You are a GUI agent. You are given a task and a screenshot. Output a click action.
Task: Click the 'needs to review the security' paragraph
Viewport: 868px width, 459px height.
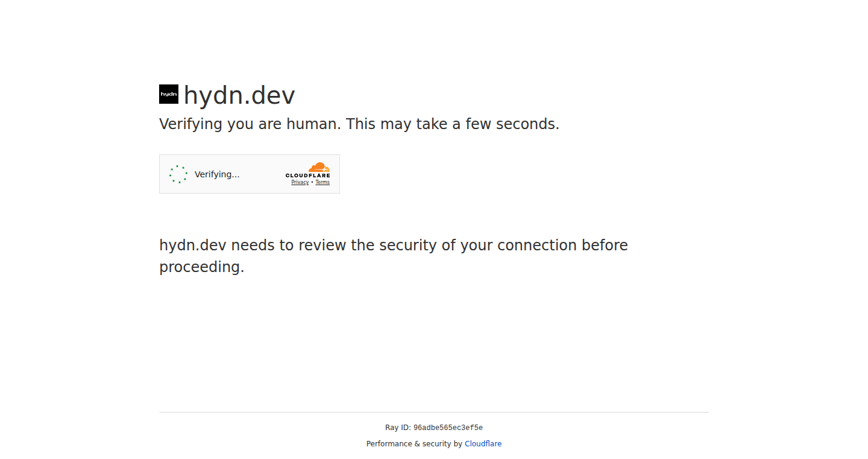[x=394, y=256]
